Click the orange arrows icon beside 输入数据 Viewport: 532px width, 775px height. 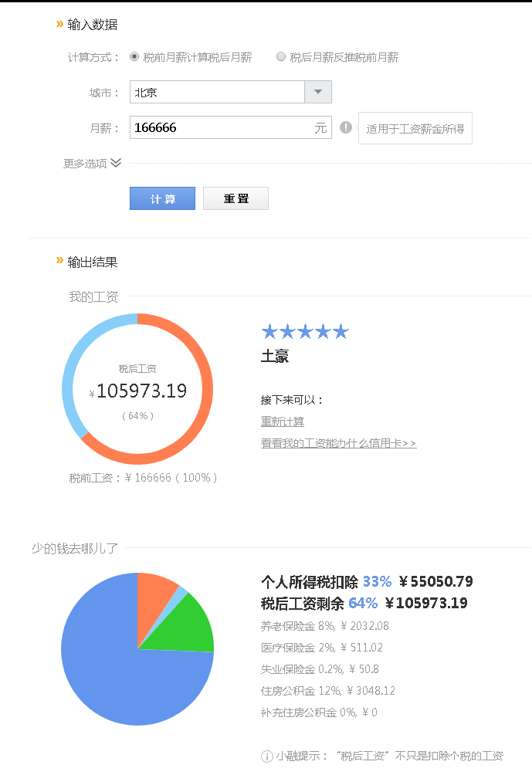coord(59,25)
